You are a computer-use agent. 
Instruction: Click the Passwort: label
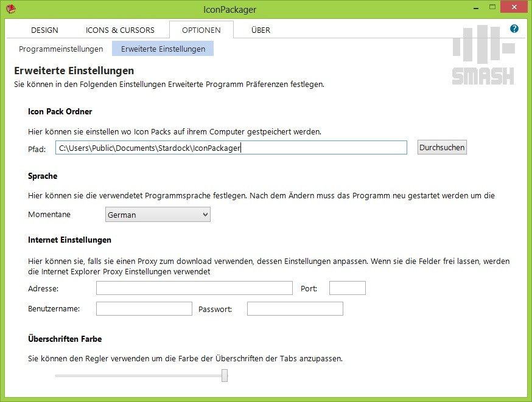tap(215, 309)
